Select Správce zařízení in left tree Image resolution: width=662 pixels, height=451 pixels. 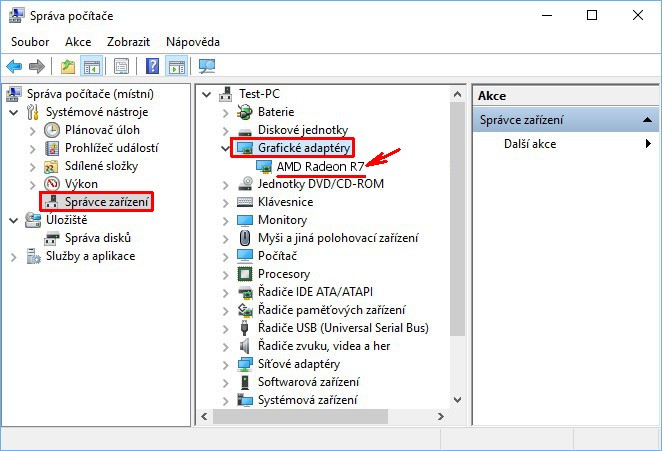[x=108, y=202]
